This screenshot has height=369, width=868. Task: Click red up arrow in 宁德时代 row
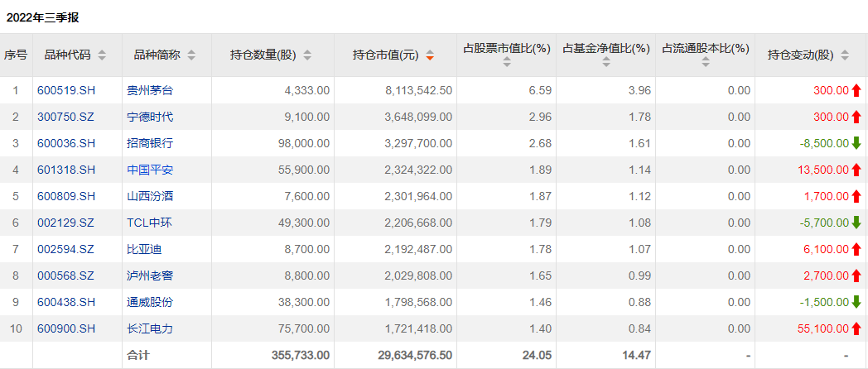tap(856, 117)
